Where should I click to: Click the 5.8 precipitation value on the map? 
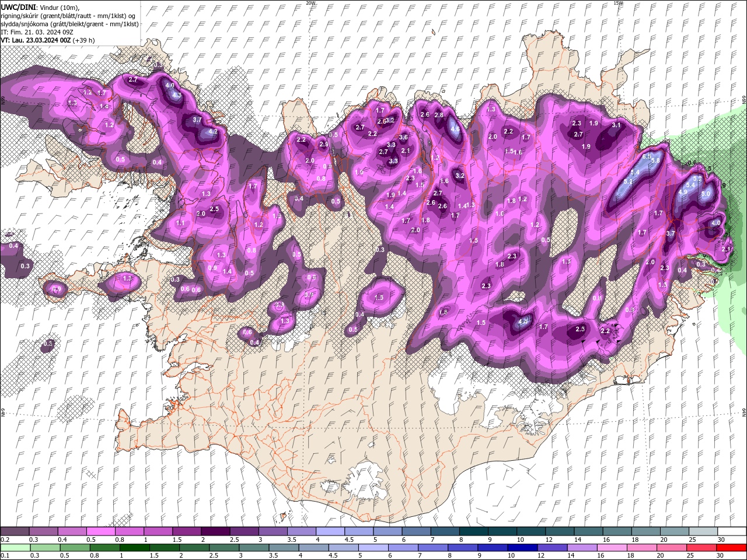[655, 160]
